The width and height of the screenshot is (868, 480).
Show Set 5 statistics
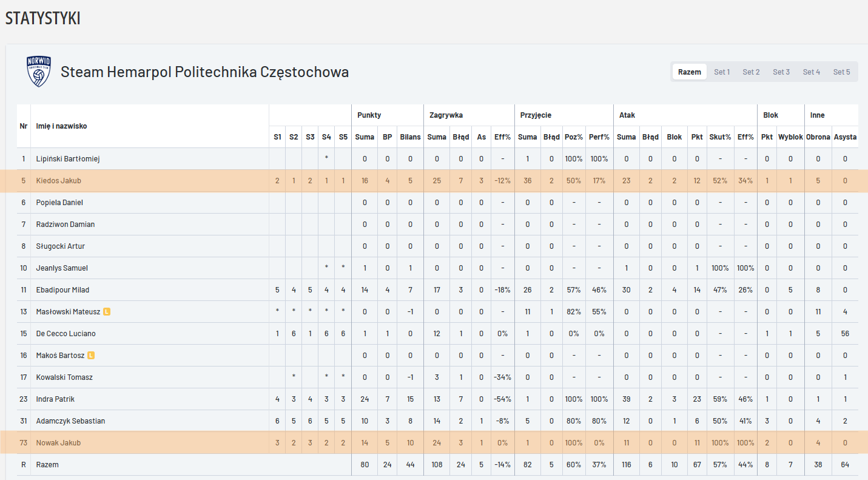point(841,72)
